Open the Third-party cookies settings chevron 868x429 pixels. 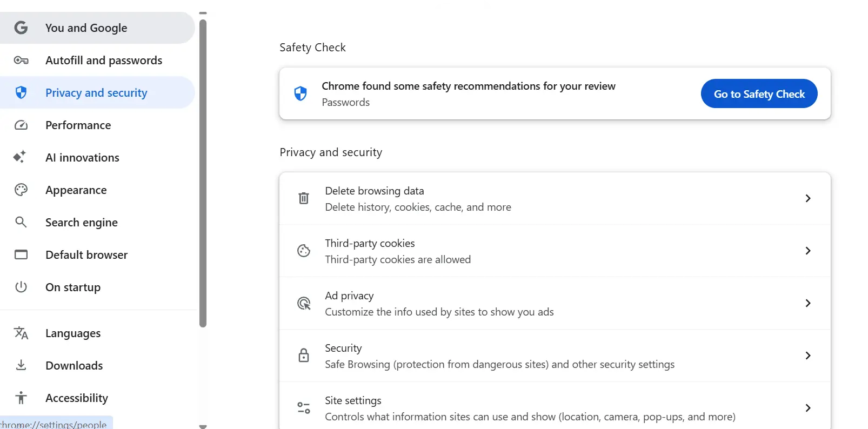tap(807, 251)
